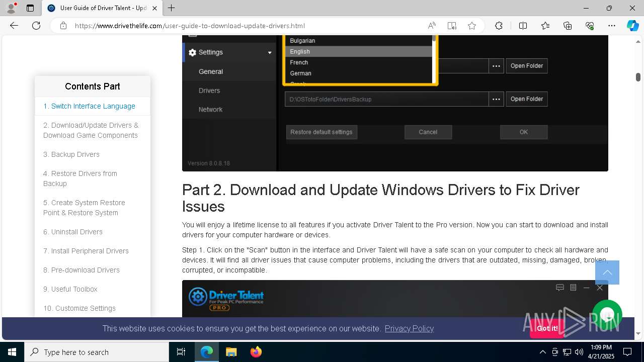Add page to favorites star icon
644x362 pixels.
click(472, 26)
